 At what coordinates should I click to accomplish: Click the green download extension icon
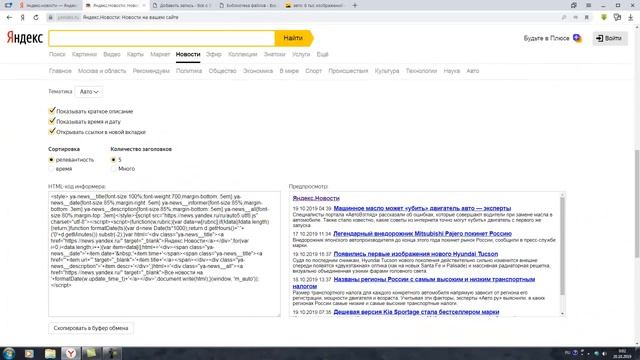point(604,17)
